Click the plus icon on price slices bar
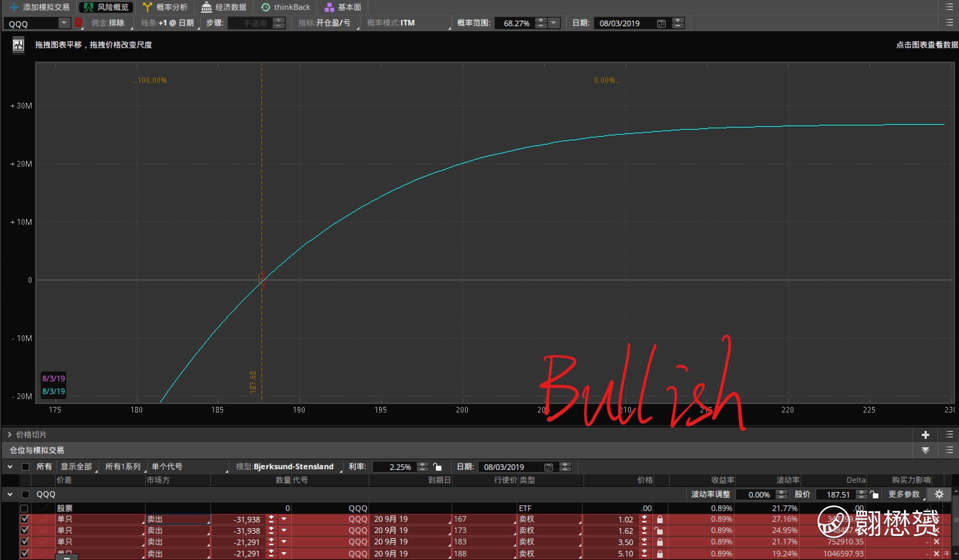The image size is (959, 560). tap(925, 435)
